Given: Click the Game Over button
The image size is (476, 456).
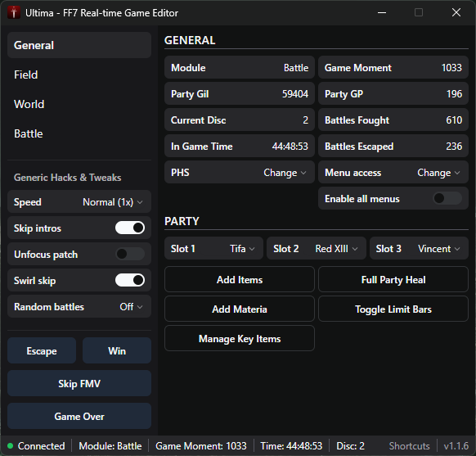Looking at the screenshot, I should pos(79,416).
